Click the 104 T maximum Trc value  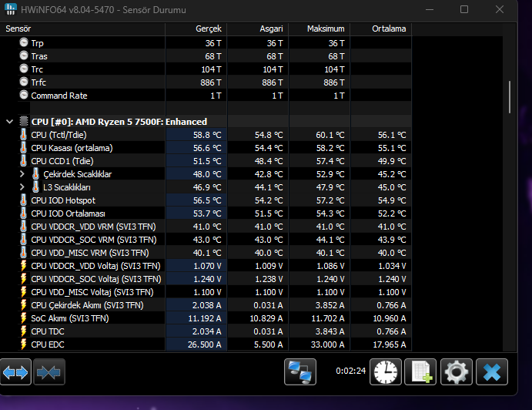coord(335,69)
